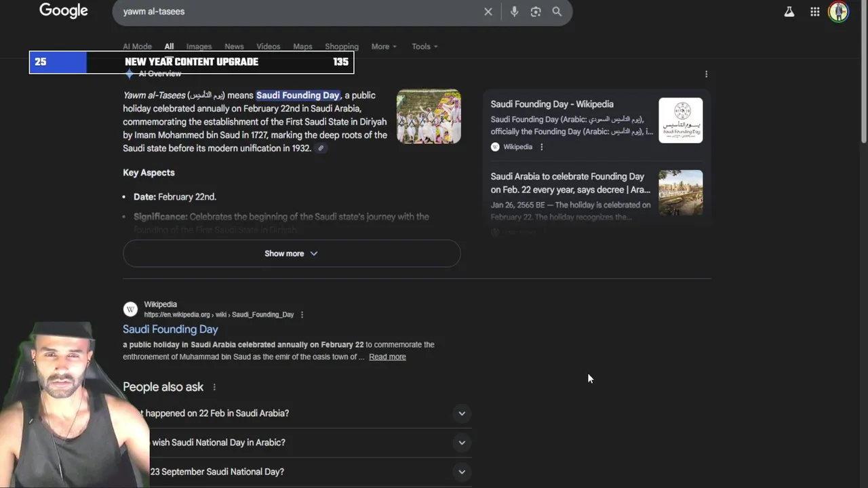Switch to the News tab
Image resolution: width=868 pixels, height=488 pixels.
[x=234, y=47]
